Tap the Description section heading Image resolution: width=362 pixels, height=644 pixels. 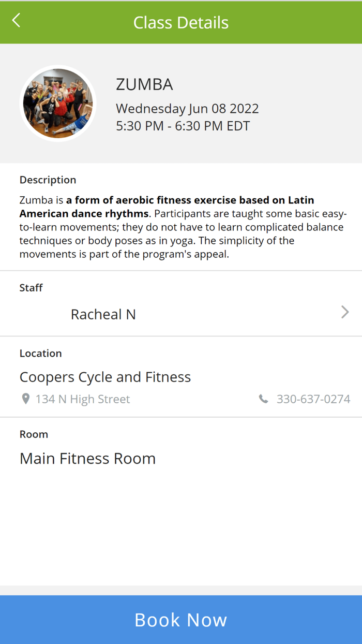tap(48, 180)
